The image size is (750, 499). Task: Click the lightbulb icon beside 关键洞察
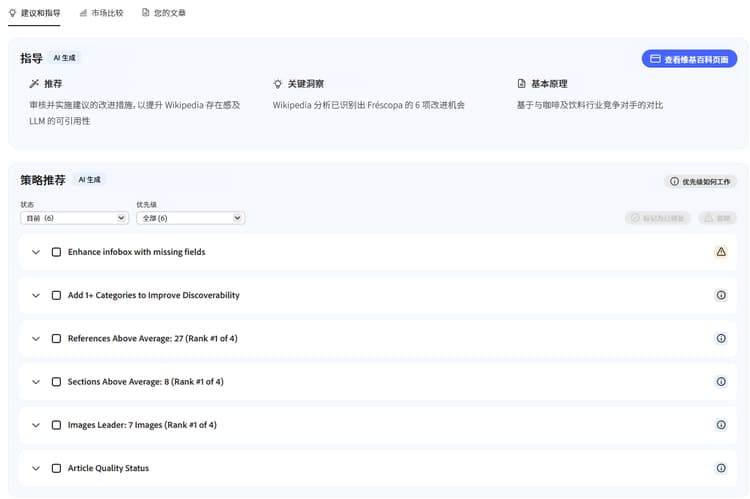click(x=277, y=84)
